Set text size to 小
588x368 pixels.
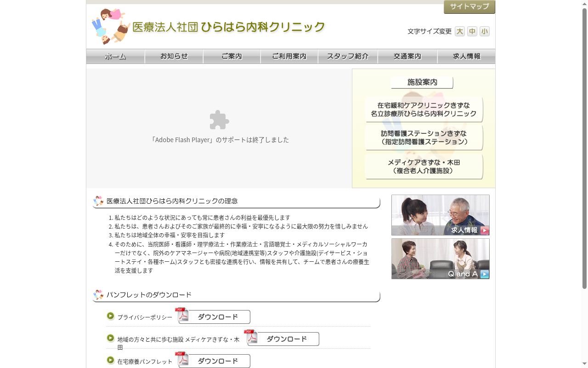click(485, 31)
